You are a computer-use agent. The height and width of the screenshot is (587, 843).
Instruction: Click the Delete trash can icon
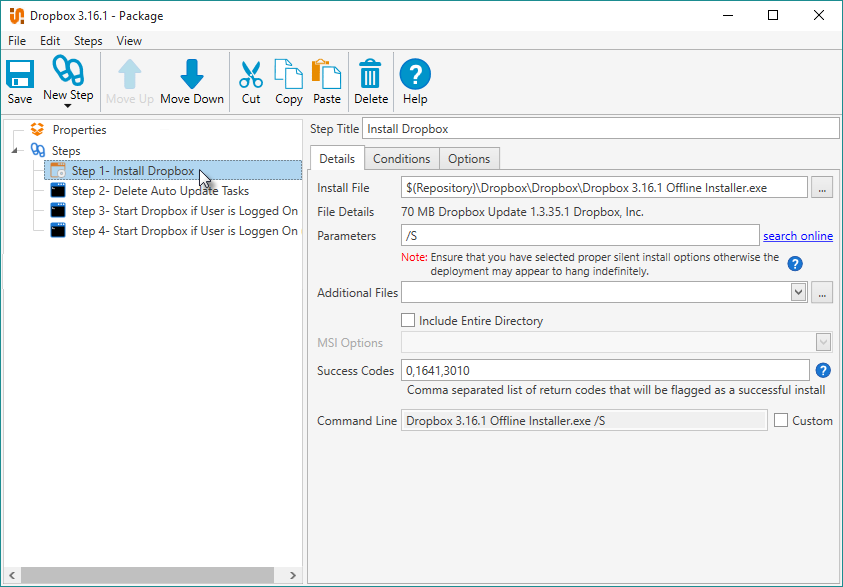371,74
